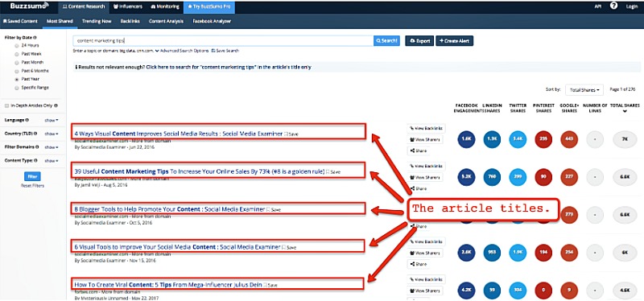This screenshot has width=644, height=301.
Task: Enable the In-Depth Articles Only checkbox
Action: point(6,105)
